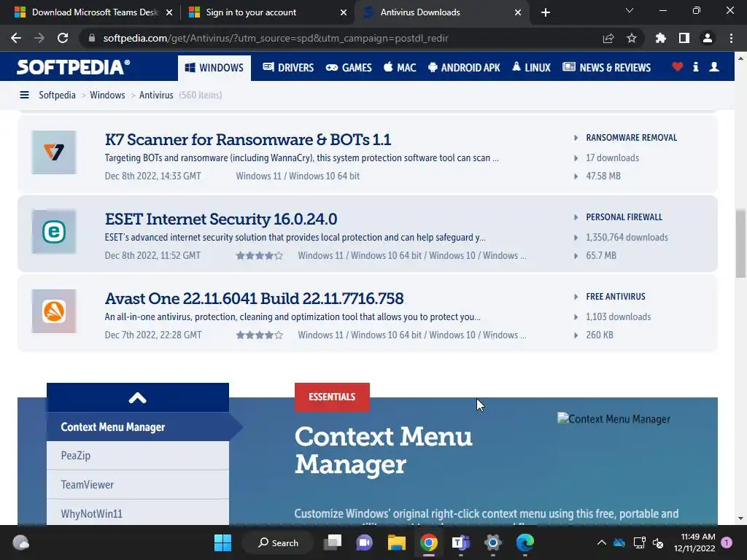Open the Android APK section
Image resolution: width=747 pixels, height=560 pixels.
point(464,68)
